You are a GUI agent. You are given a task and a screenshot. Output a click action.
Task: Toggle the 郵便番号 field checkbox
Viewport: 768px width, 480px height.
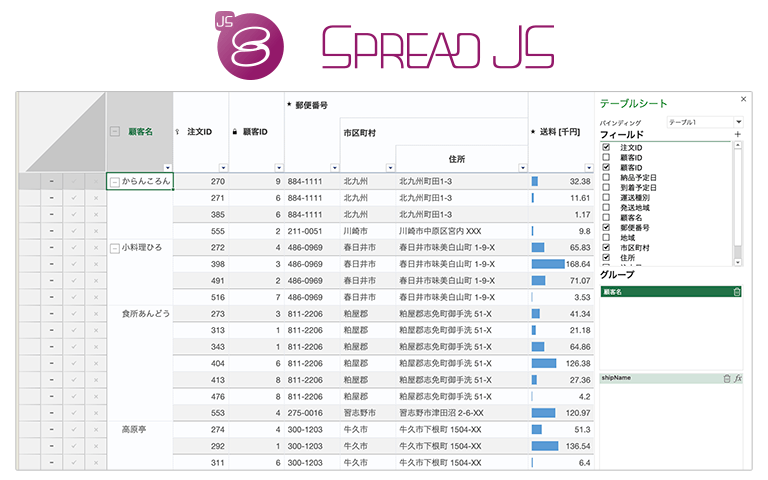(606, 227)
